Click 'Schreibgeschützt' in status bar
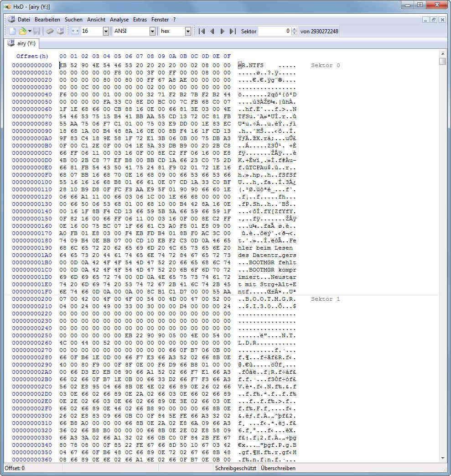The width and height of the screenshot is (451, 476). point(236,468)
